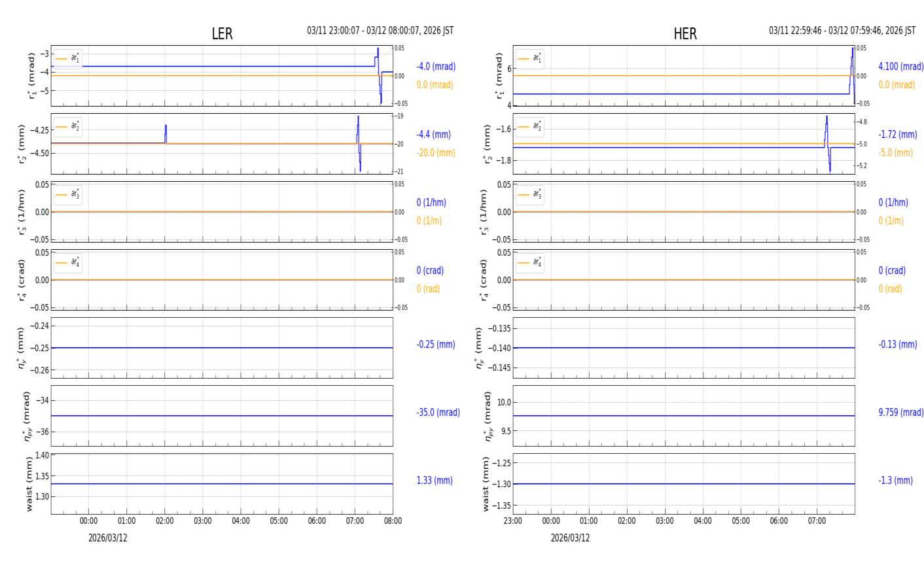This screenshot has height=565, width=924.
Task: Click the LER x-axis label 08:00
Action: tap(393, 521)
